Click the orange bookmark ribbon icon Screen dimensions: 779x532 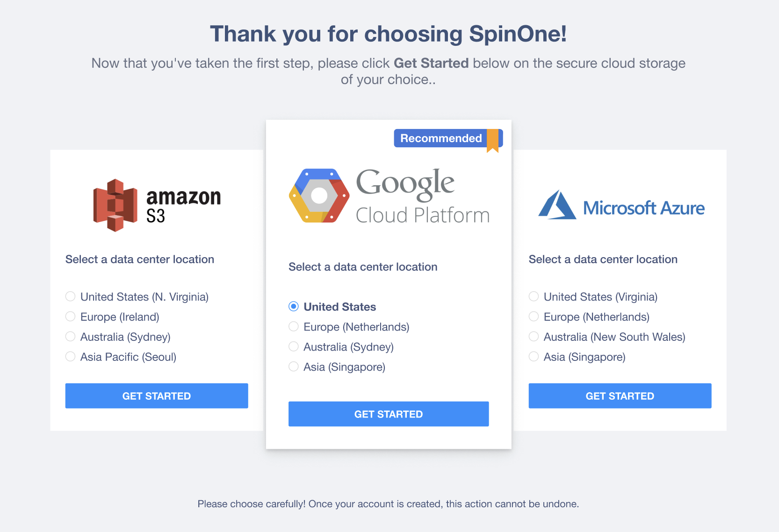pyautogui.click(x=492, y=141)
